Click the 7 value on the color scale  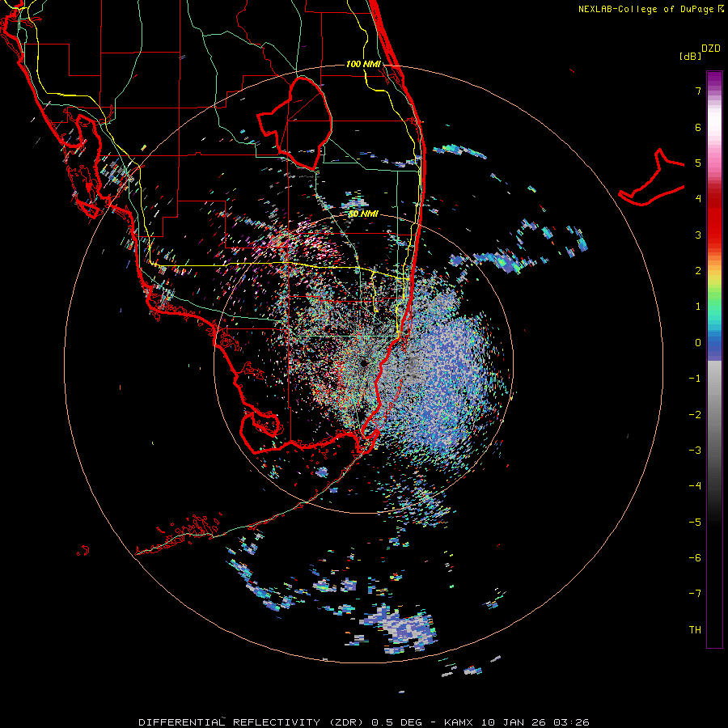click(698, 91)
